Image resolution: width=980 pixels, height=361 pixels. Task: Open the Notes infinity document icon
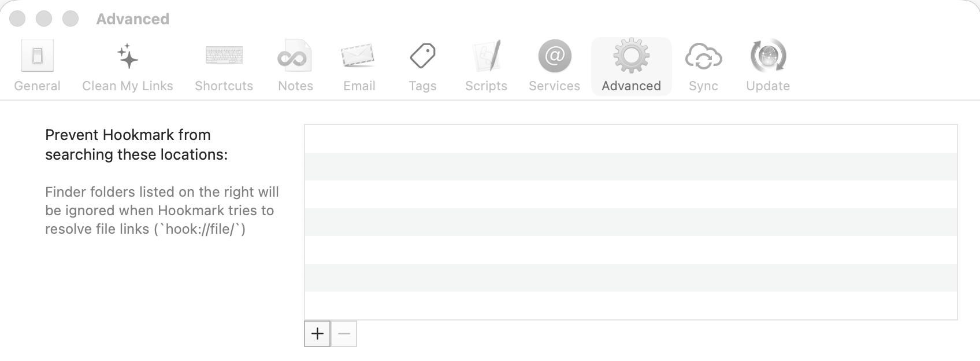[x=295, y=56]
